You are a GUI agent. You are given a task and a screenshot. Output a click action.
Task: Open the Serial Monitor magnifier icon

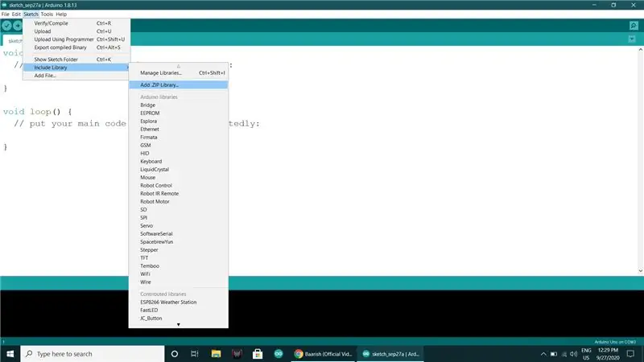pyautogui.click(x=634, y=26)
